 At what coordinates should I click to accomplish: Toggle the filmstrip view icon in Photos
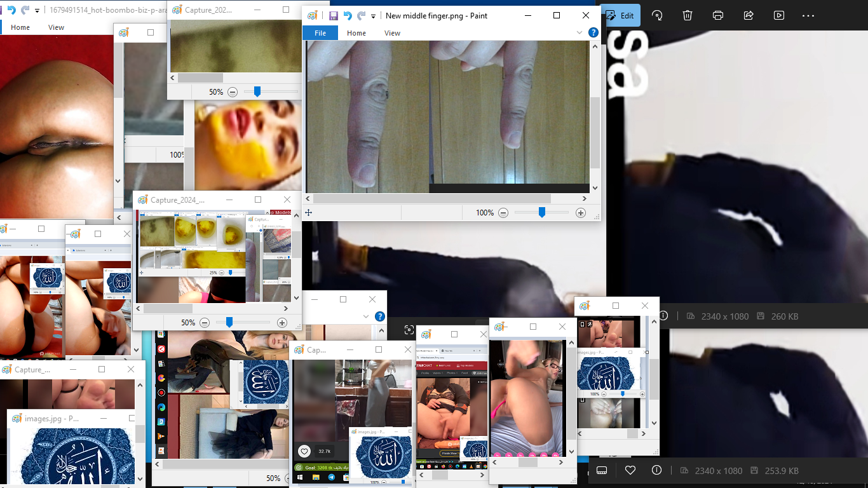pyautogui.click(x=602, y=470)
